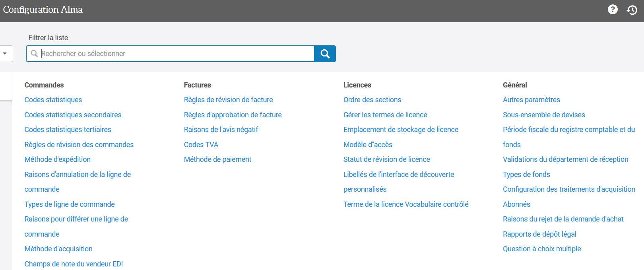Open Ordre des sections under Licences

coord(372,100)
